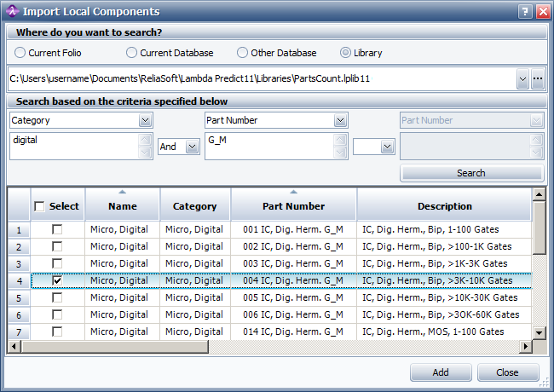The width and height of the screenshot is (554, 392).
Task: Click the browse ellipsis button beside library path
Action: click(537, 78)
